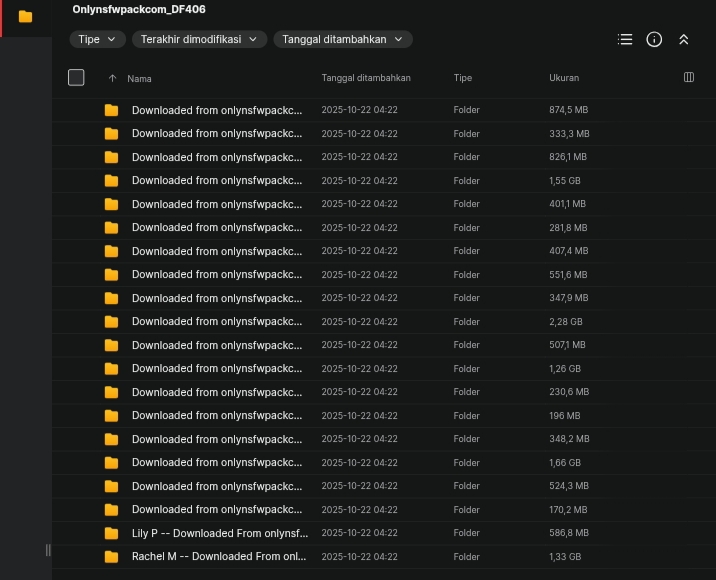Viewport: 716px width, 580px height.
Task: Click the yellow folder icon in sidebar
Action: tap(25, 17)
